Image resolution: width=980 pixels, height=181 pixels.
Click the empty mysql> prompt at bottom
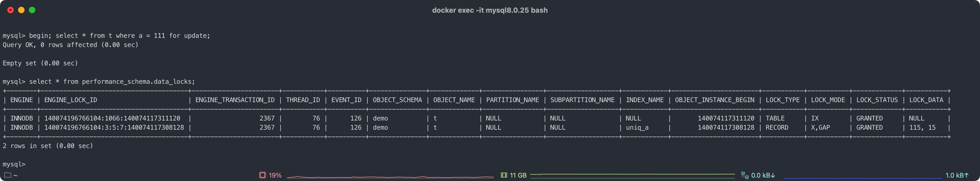[14, 164]
